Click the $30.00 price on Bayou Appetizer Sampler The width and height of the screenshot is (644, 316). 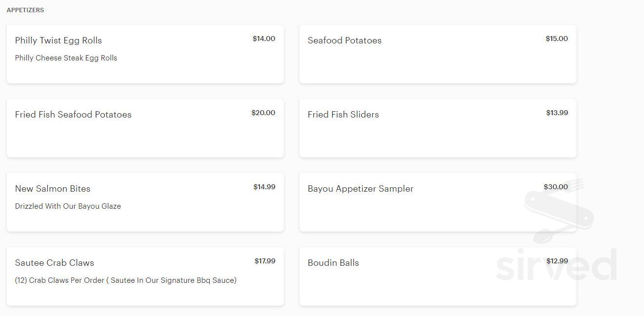[x=556, y=187]
